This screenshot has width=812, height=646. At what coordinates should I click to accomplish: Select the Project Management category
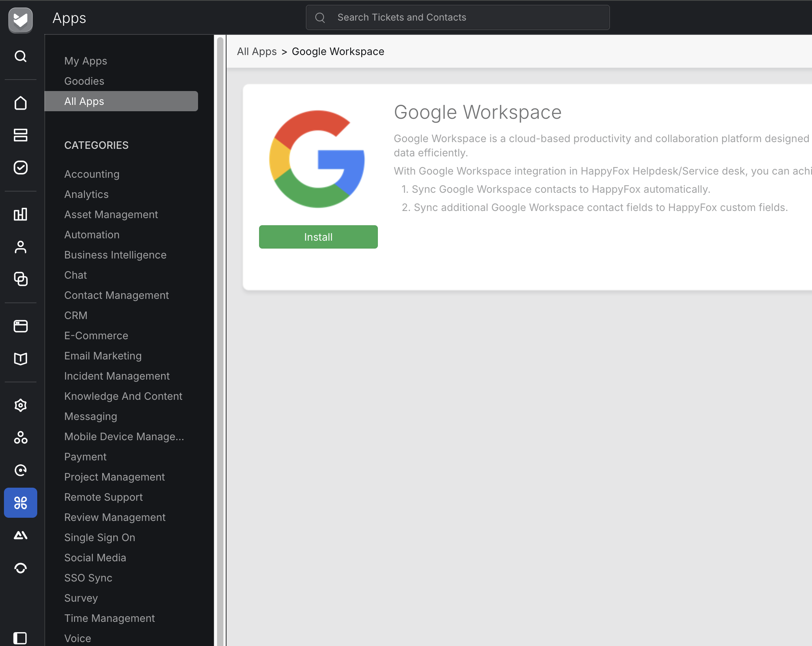[114, 477]
